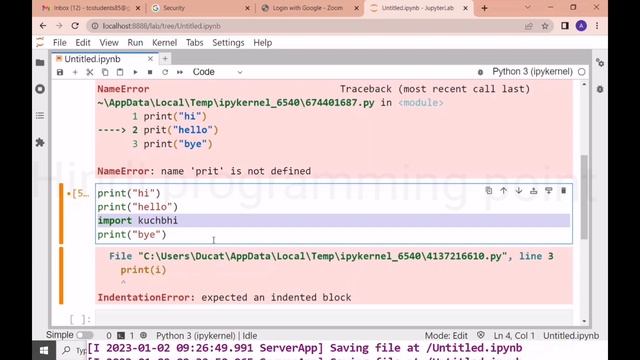Open a new browser tab
The height and width of the screenshot is (360, 640).
point(484,8)
